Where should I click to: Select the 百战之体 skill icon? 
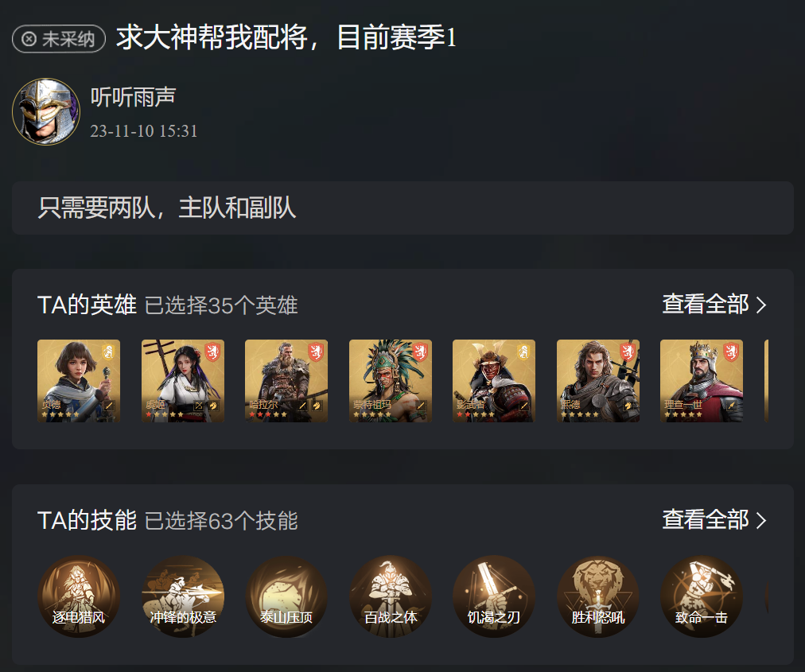[391, 596]
